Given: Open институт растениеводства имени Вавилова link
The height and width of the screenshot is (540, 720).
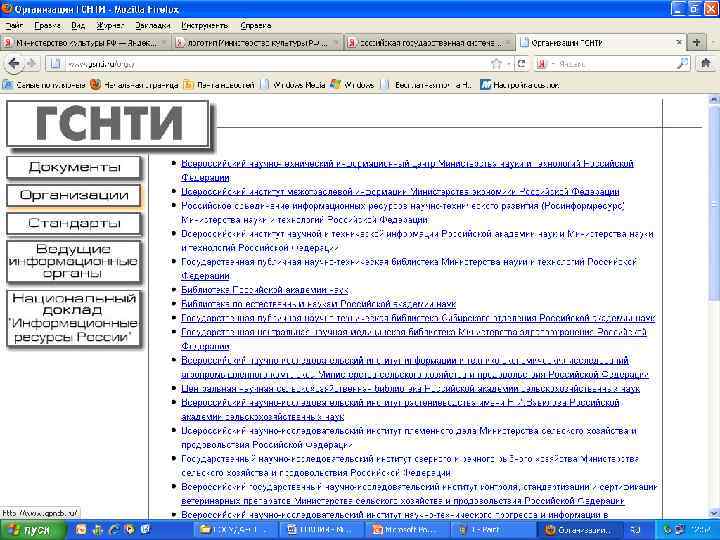Looking at the screenshot, I should (x=400, y=410).
